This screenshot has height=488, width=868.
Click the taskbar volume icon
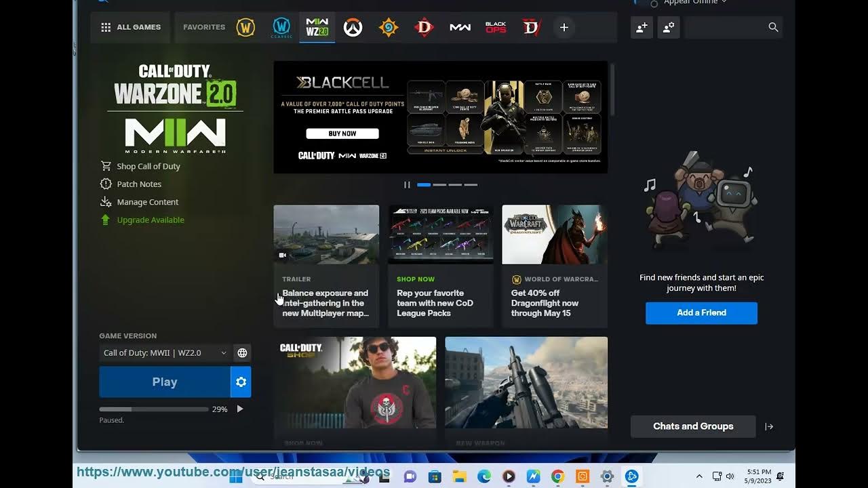click(730, 476)
